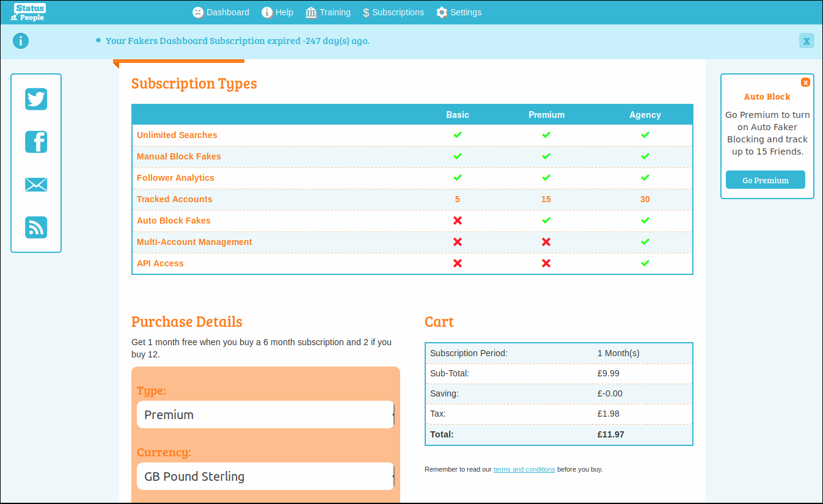Click the Go Premium button
This screenshot has height=504, width=823.
pyautogui.click(x=766, y=180)
